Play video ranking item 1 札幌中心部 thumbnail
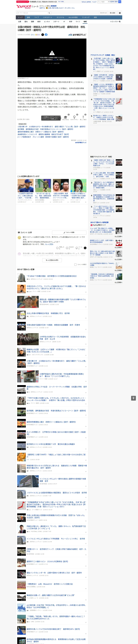Viewport: 138px width, 644px height. coord(119,163)
